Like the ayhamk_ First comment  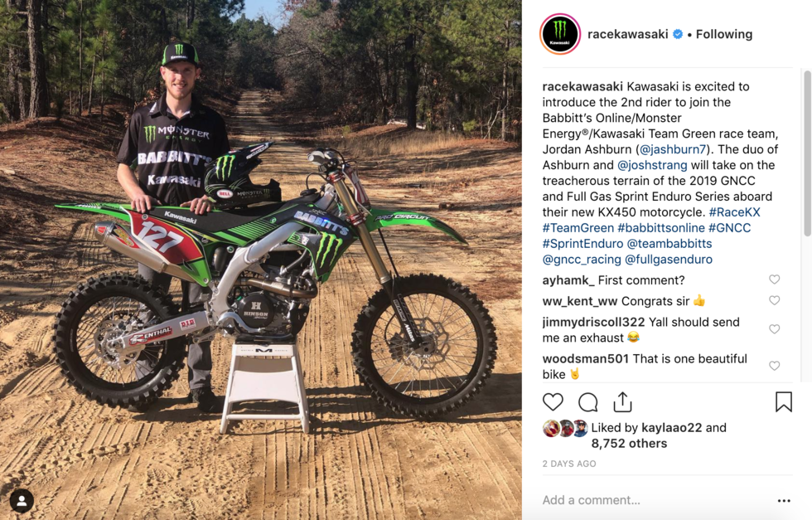(x=774, y=279)
